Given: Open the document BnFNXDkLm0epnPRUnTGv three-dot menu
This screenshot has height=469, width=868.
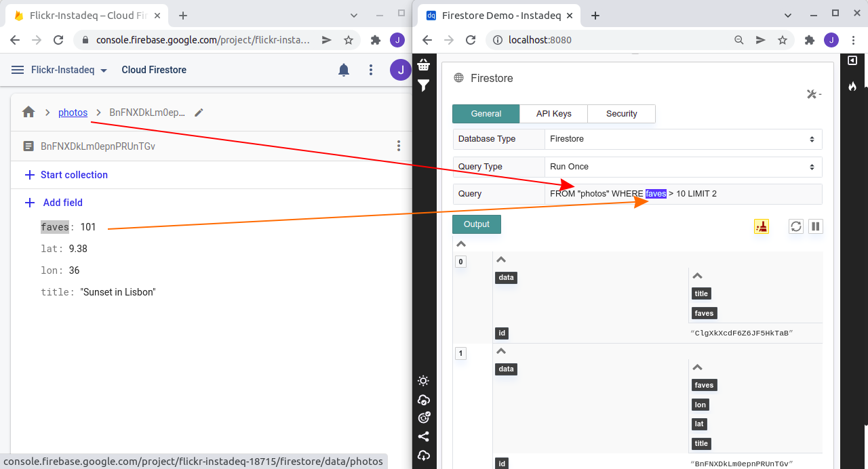Looking at the screenshot, I should [x=399, y=146].
